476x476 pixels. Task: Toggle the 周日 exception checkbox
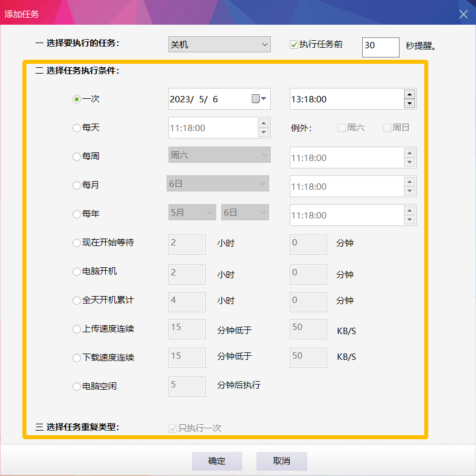pos(387,128)
